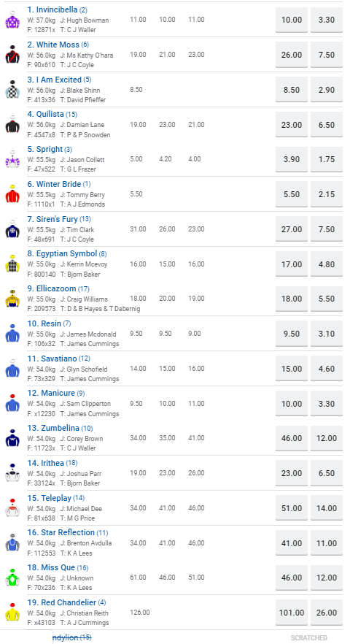Click Star Reflection's blue striped silk icon

pyautogui.click(x=12, y=543)
